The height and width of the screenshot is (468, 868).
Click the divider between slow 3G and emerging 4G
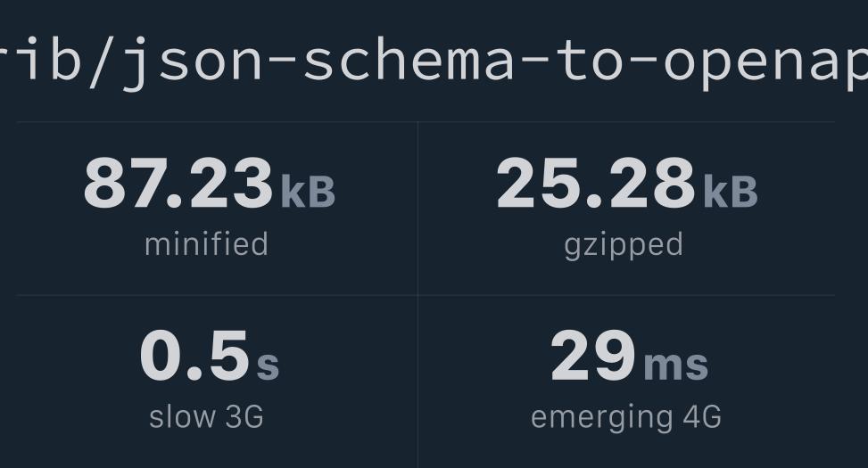418,382
